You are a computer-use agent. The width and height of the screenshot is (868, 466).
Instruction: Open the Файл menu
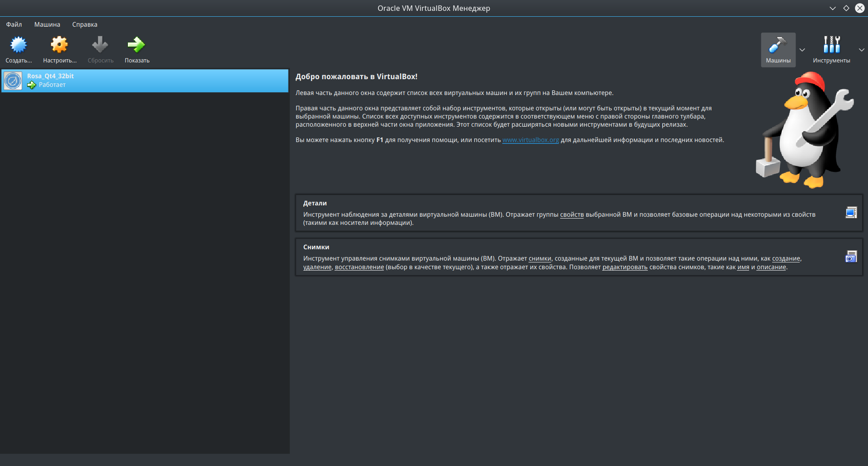pos(14,24)
